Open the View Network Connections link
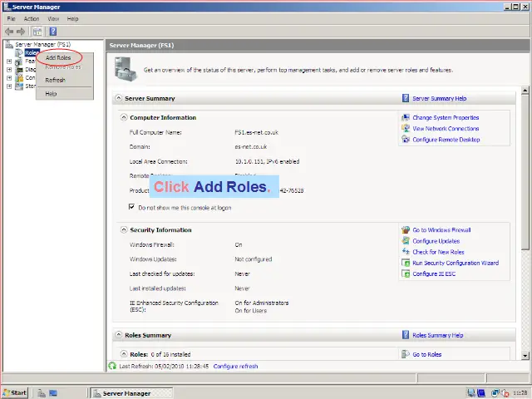Image resolution: width=532 pixels, height=399 pixels. (446, 129)
